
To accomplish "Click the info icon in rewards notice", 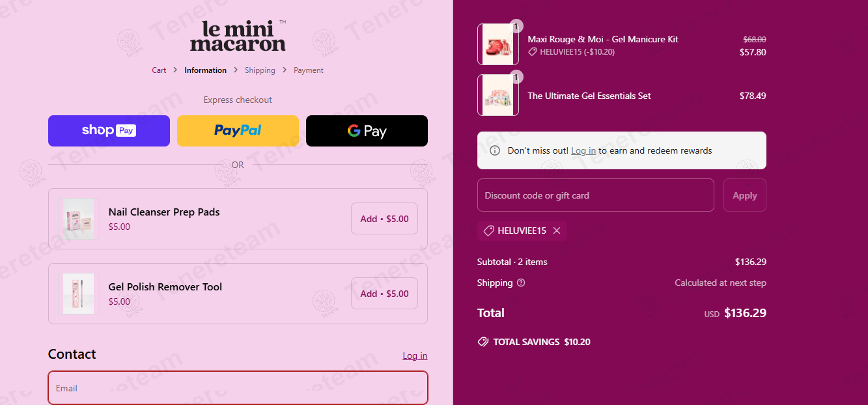I will [x=495, y=150].
